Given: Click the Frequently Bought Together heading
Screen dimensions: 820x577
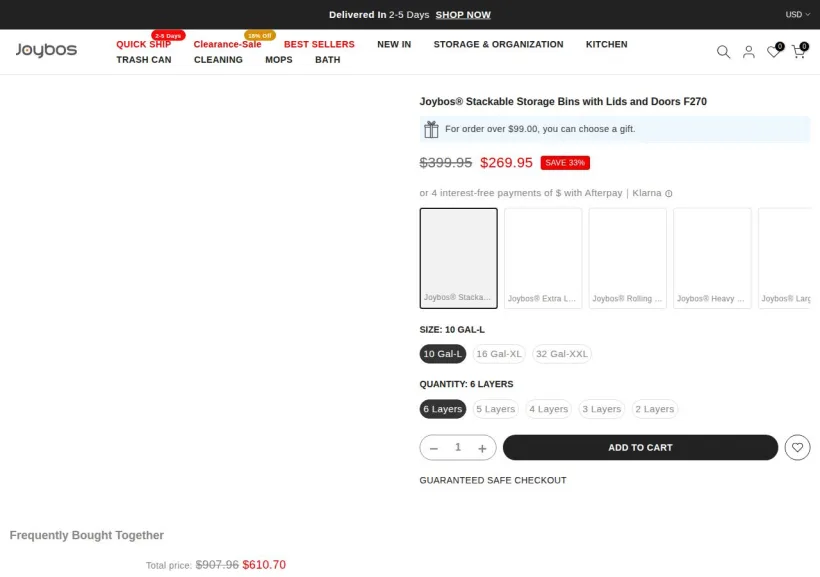Looking at the screenshot, I should click(x=86, y=535).
